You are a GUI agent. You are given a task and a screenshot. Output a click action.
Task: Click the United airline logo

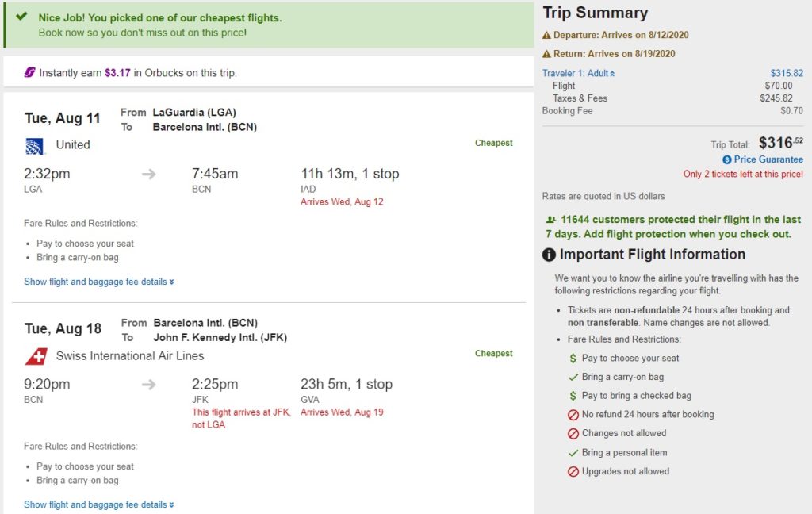(35, 145)
